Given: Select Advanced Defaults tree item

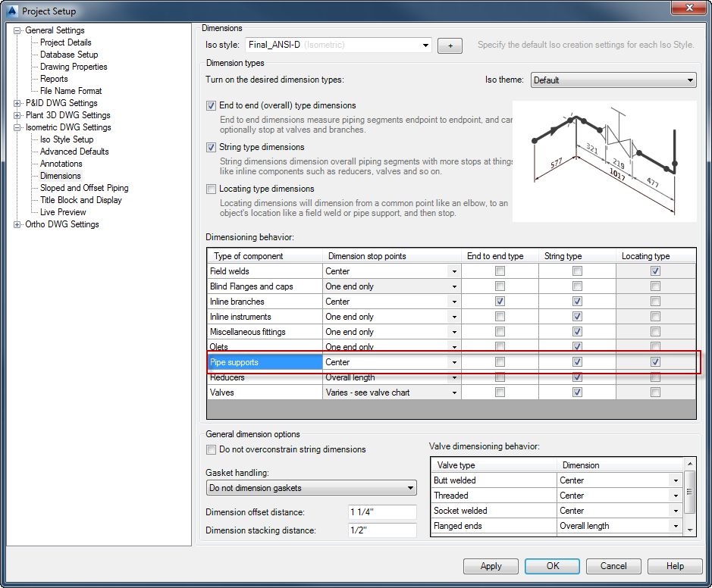Looking at the screenshot, I should pos(74,152).
